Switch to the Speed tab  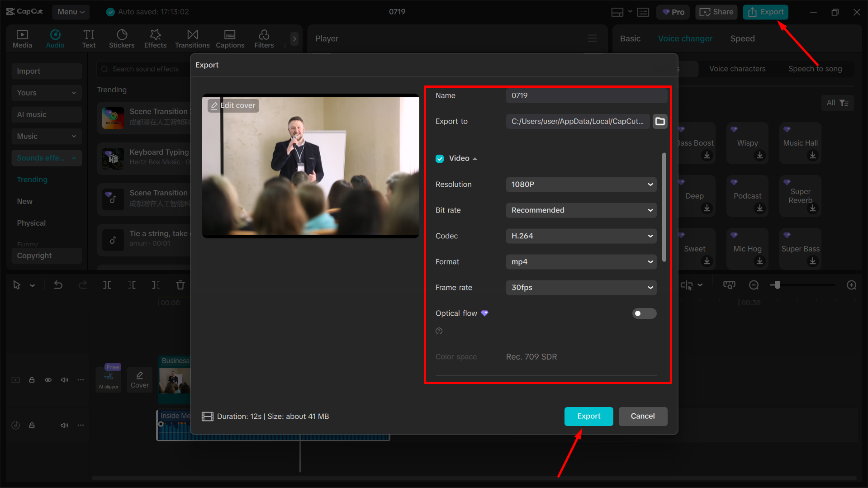742,38
